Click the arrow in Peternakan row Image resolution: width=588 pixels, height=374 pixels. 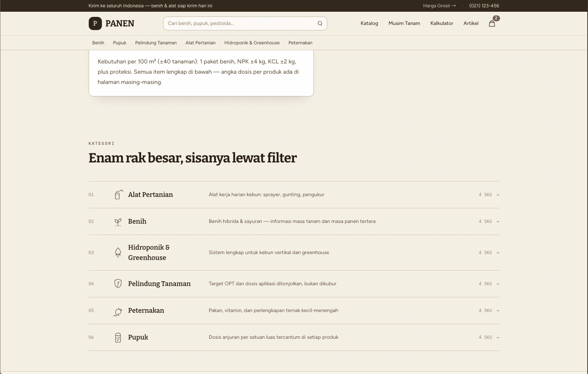pyautogui.click(x=497, y=311)
